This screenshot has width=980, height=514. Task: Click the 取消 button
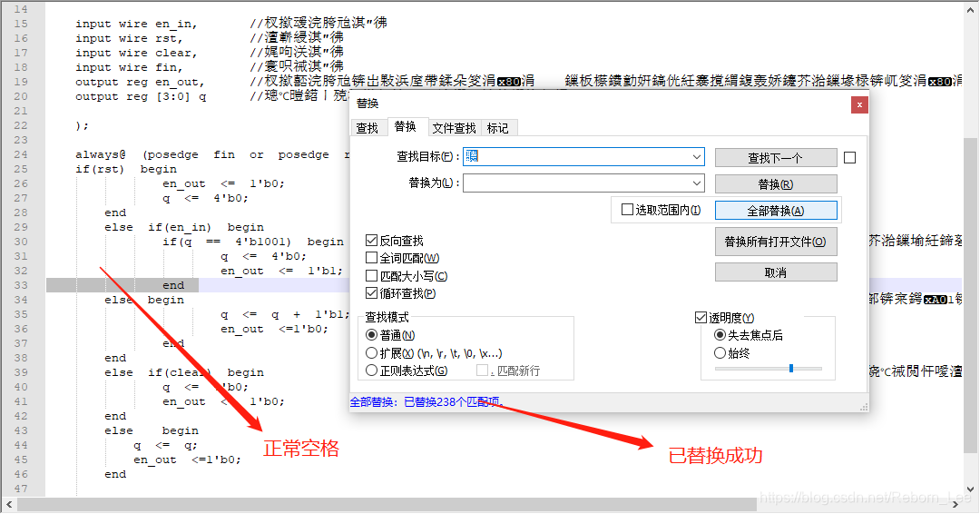coord(776,272)
